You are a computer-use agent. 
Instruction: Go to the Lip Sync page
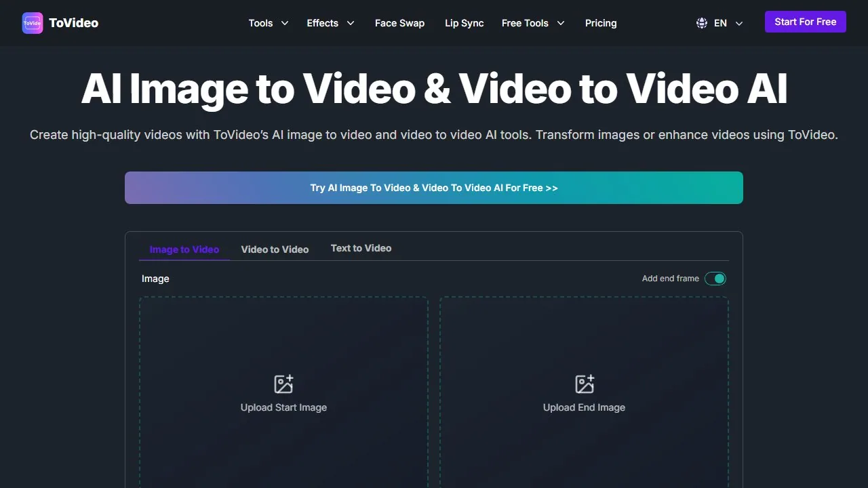click(x=465, y=23)
